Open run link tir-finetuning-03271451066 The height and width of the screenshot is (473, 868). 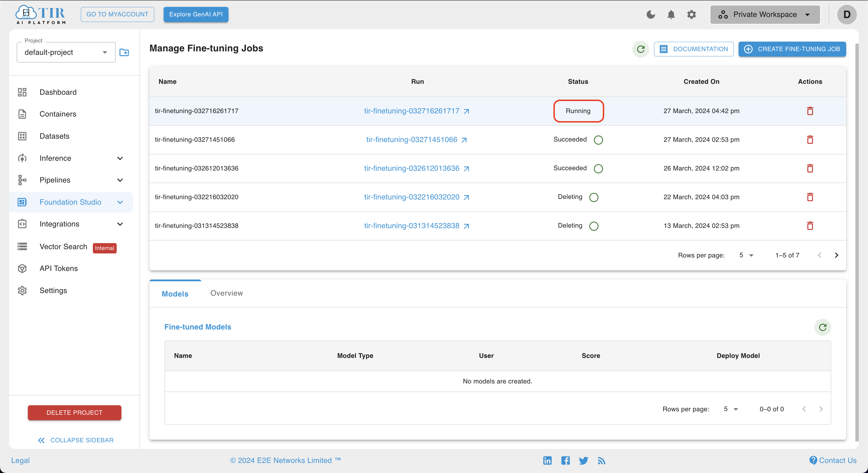(416, 139)
